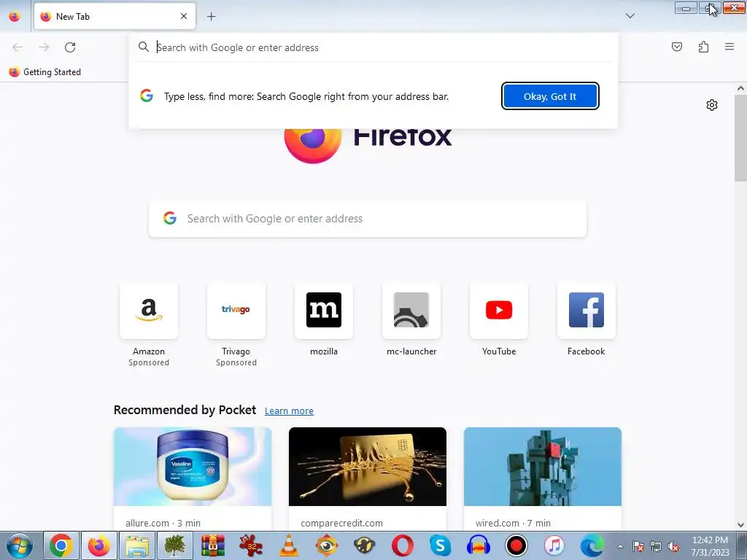Click the Windows Start button
Image resolution: width=747 pixels, height=560 pixels.
(19, 545)
